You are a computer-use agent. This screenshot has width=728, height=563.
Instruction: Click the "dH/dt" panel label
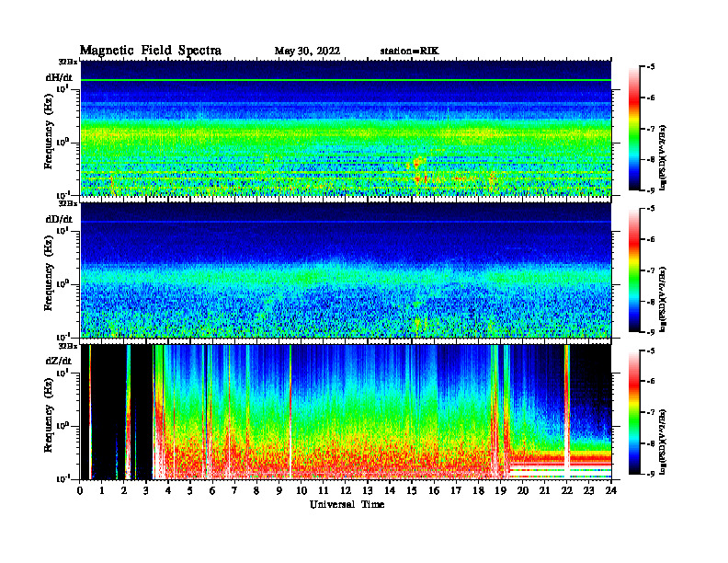(x=59, y=77)
